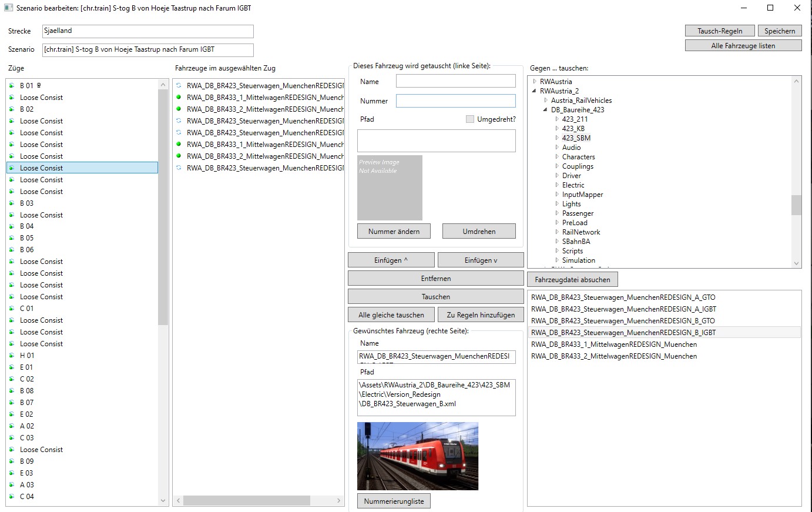Click the train icon beside B 01
The width and height of the screenshot is (812, 512).
click(12, 86)
